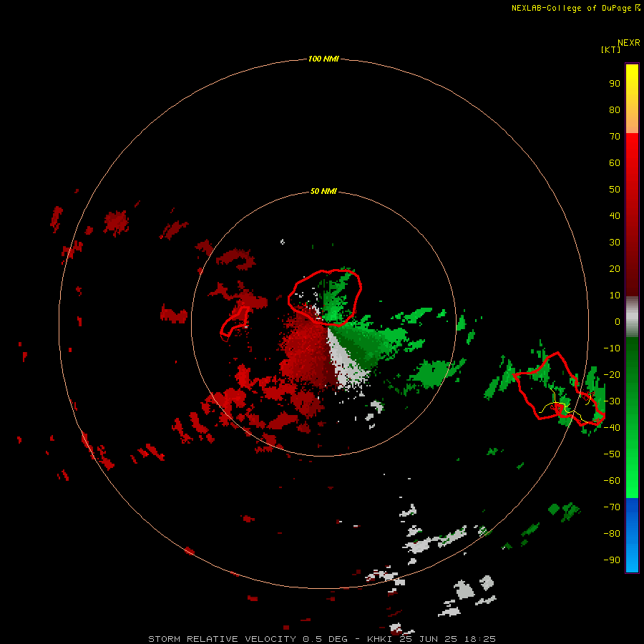
Task: Select the 10 value on velocity scale
Action: tap(615, 296)
